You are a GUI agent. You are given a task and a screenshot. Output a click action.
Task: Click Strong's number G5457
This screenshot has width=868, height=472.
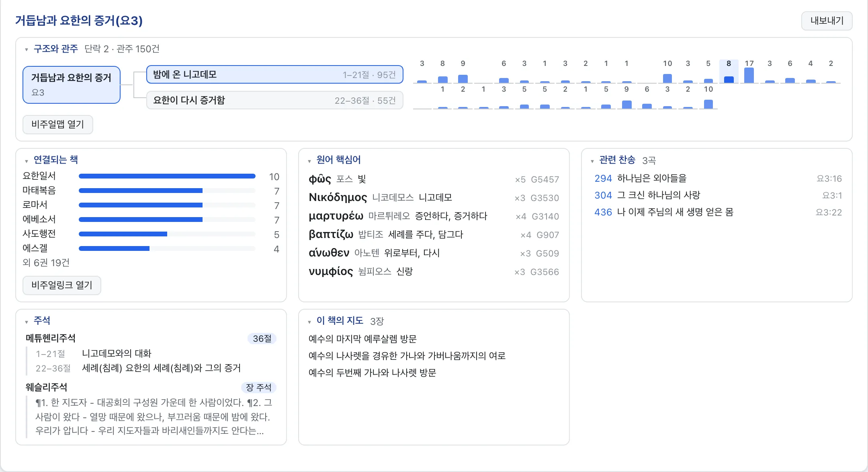[x=545, y=179]
